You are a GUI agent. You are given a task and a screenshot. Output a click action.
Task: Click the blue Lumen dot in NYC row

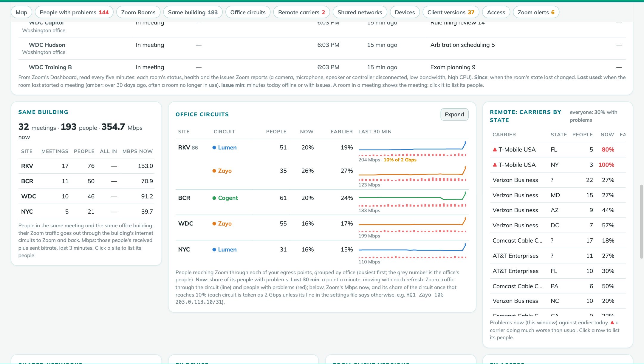point(214,249)
